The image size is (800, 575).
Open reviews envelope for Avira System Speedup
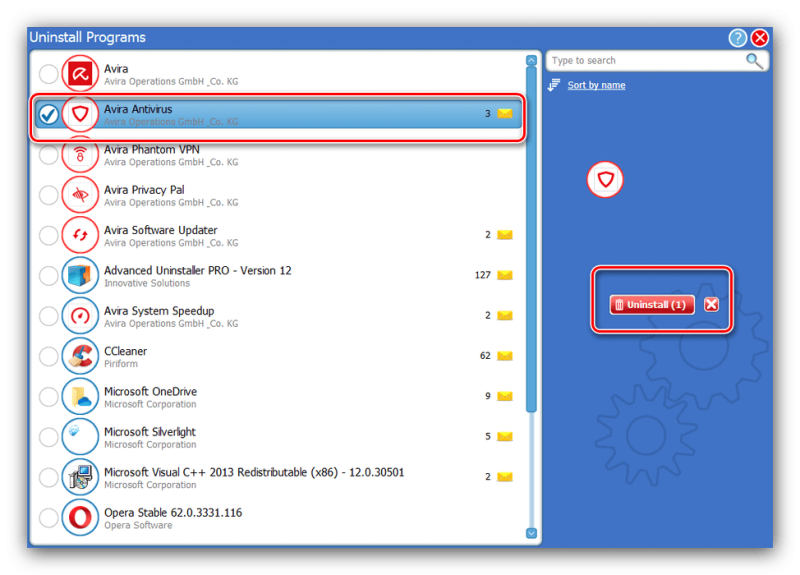point(505,315)
